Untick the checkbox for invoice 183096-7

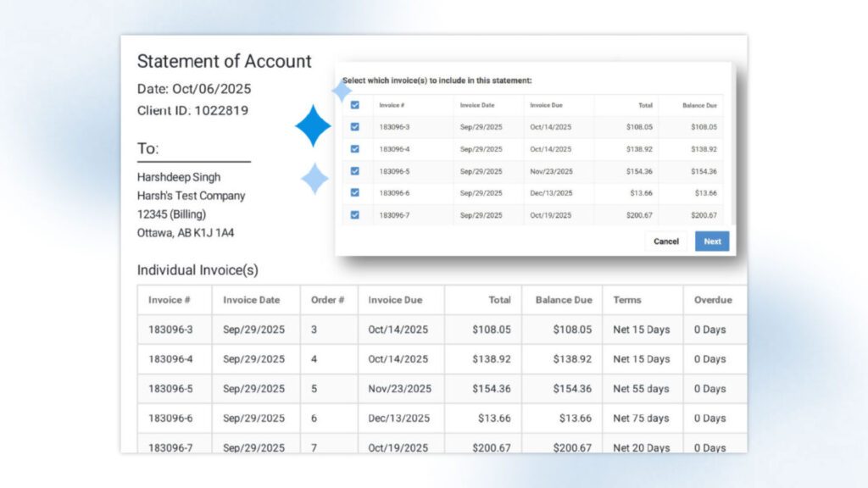355,215
